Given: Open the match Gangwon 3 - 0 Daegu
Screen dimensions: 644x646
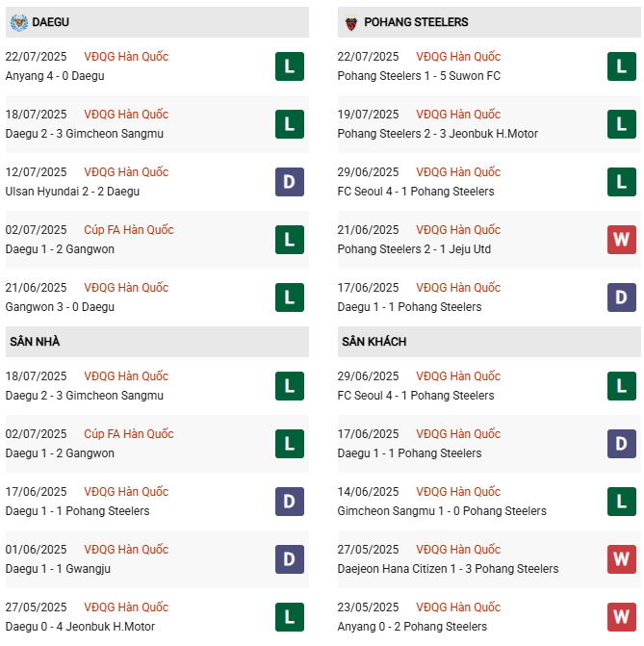Looking at the screenshot, I should pyautogui.click(x=60, y=307).
